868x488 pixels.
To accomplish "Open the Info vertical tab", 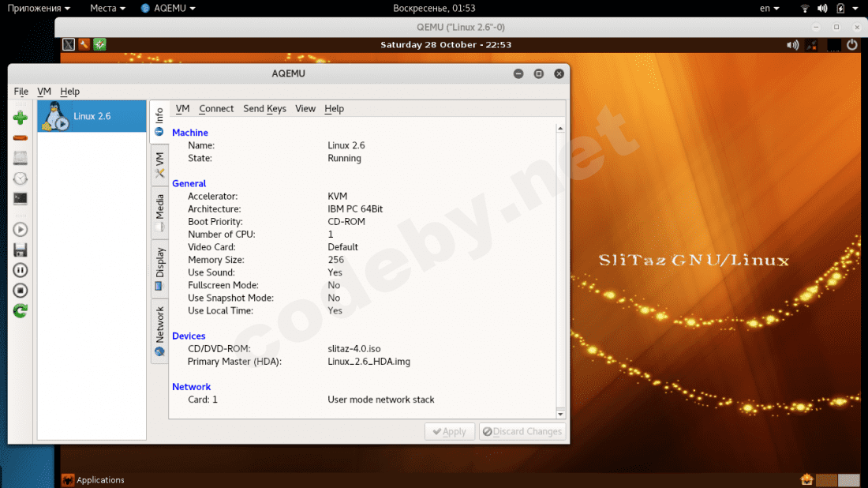I will point(159,122).
